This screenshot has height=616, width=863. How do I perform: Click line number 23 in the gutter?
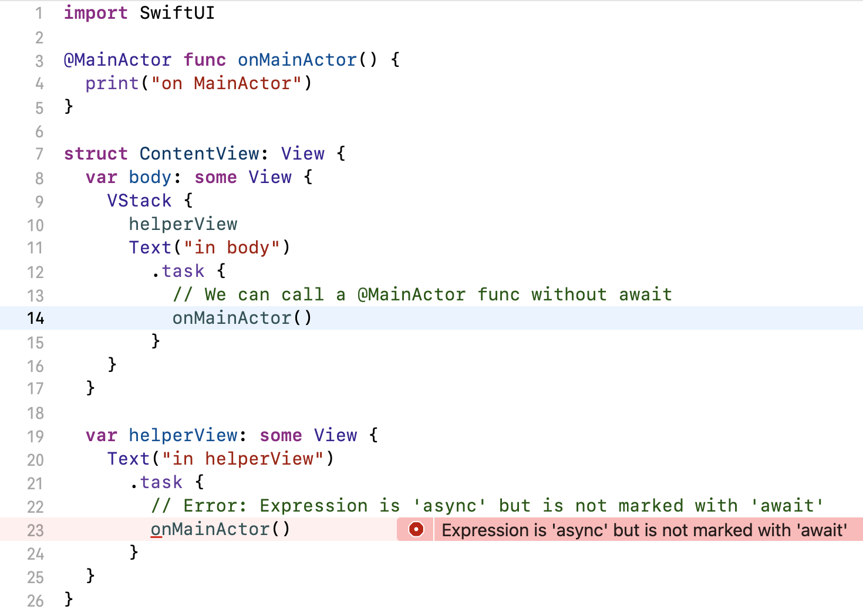(x=35, y=530)
